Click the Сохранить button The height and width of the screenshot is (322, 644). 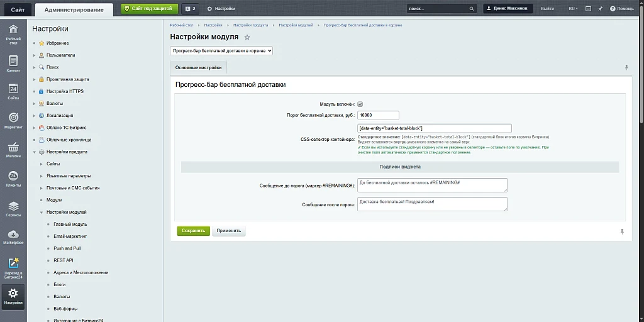tap(194, 231)
